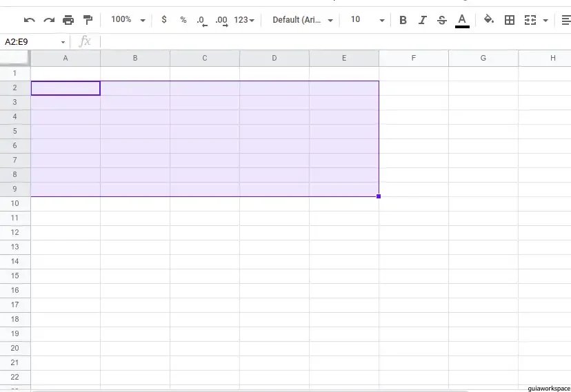Open the 123 more formats menu
The image size is (571, 392).
244,20
